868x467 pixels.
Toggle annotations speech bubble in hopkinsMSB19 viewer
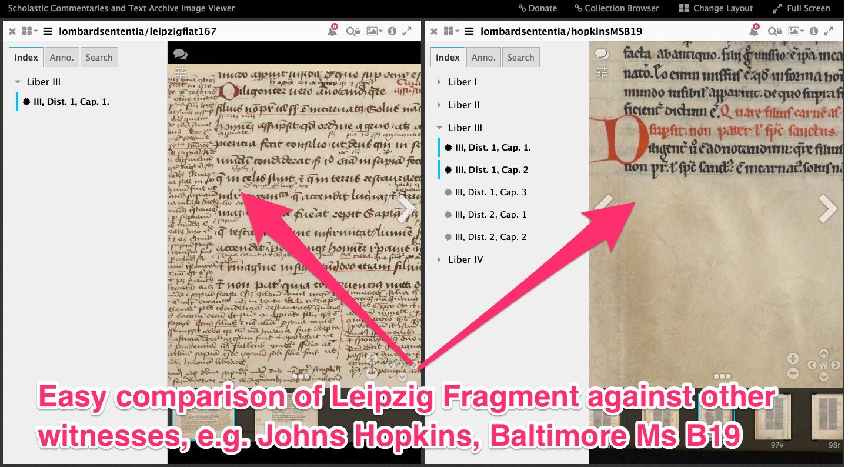602,54
